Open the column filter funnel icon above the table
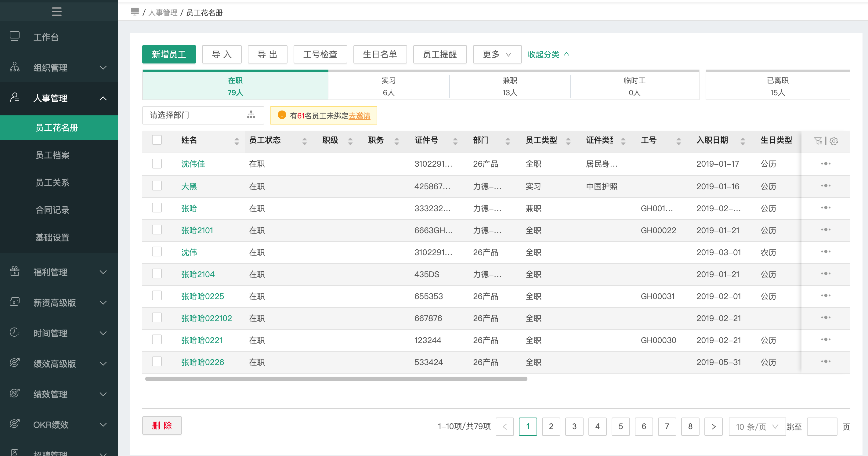 [x=819, y=141]
